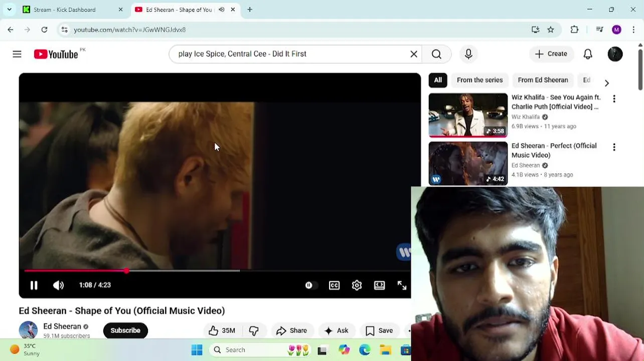Bookmark this page with the star
This screenshot has width=644, height=361.
click(551, 30)
